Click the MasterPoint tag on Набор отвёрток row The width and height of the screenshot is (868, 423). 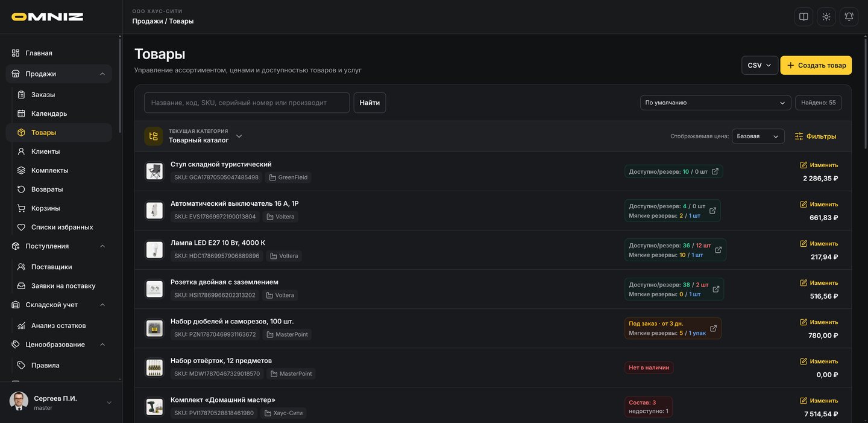pos(291,374)
